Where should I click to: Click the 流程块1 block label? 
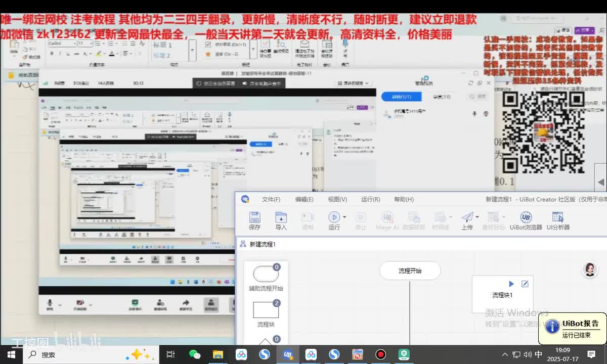[x=502, y=295]
